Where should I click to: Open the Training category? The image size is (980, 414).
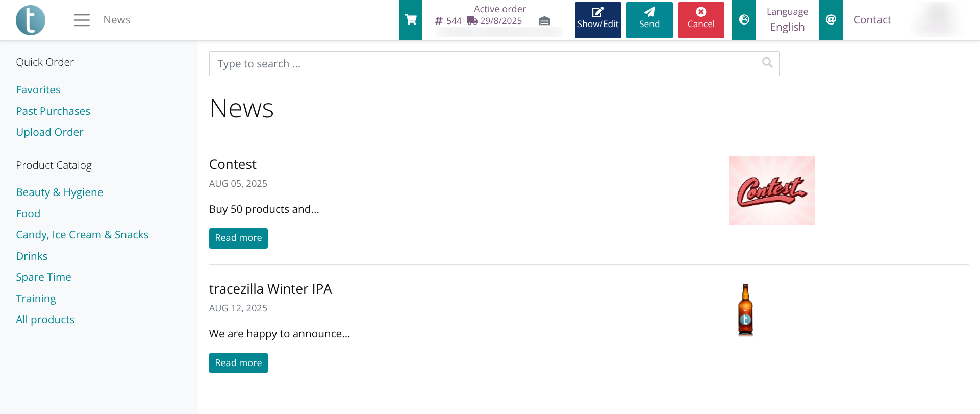36,299
